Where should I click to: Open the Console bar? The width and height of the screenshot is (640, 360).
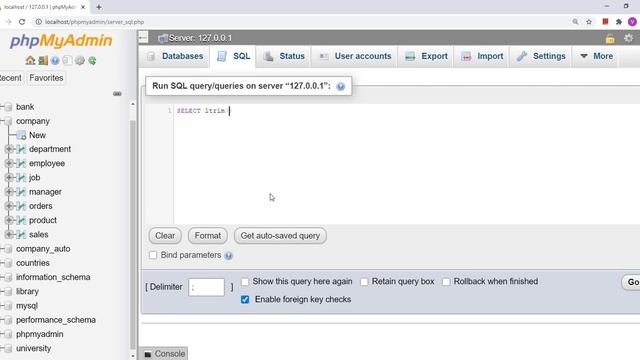pos(164,354)
